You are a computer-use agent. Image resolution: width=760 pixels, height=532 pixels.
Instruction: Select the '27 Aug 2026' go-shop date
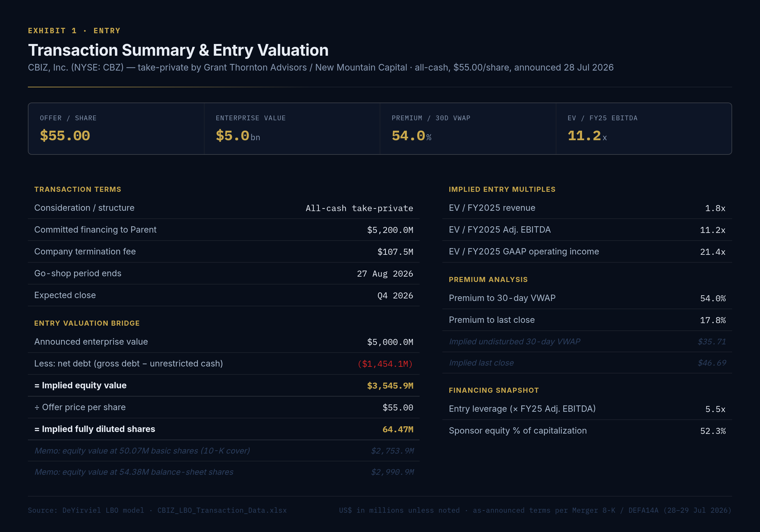click(x=385, y=274)
